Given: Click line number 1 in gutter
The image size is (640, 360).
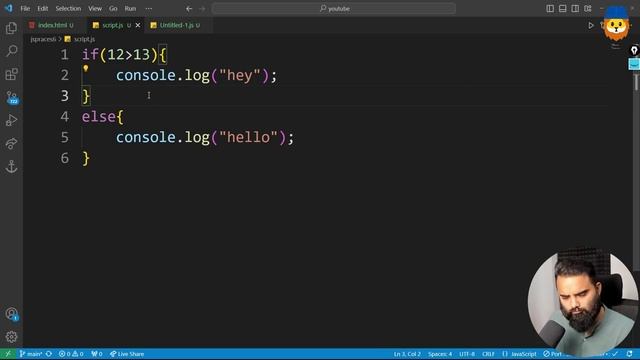Looking at the screenshot, I should (64, 55).
